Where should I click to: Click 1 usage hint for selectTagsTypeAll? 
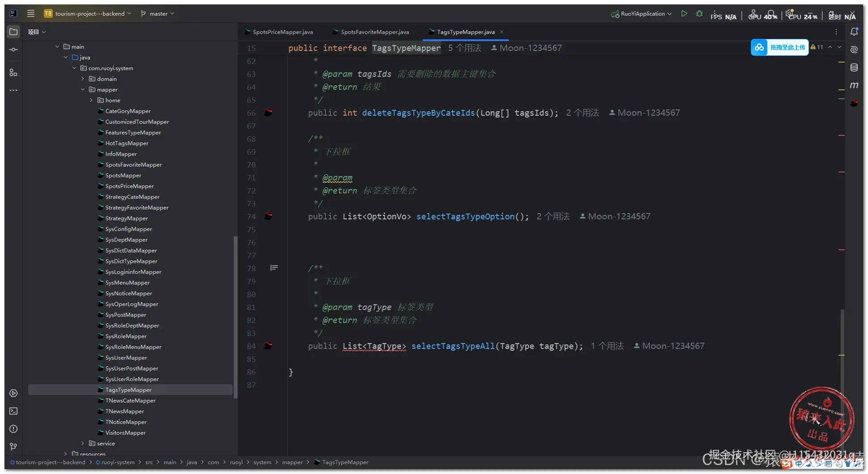607,346
